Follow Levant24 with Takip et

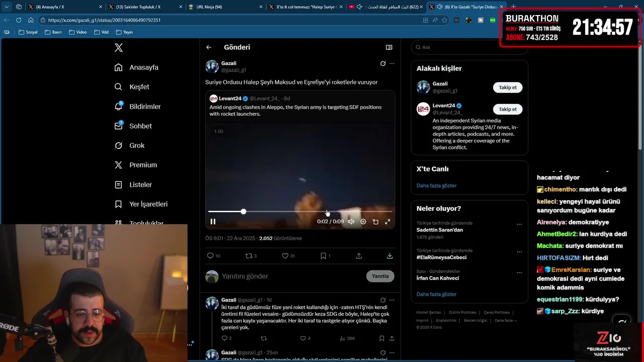click(x=508, y=109)
